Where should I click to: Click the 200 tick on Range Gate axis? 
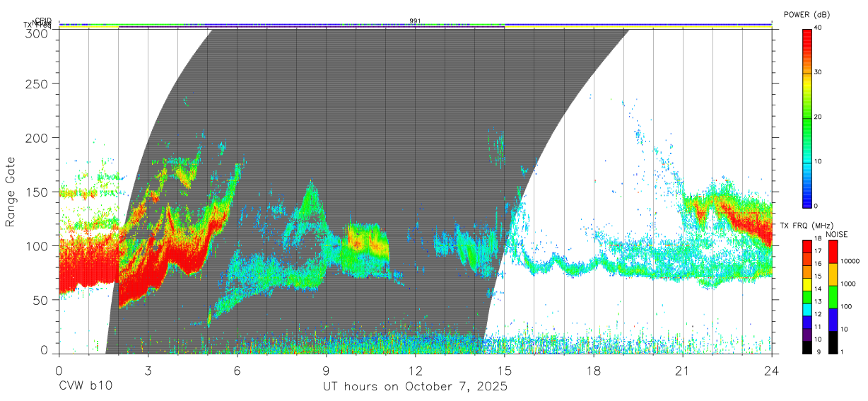coord(37,137)
